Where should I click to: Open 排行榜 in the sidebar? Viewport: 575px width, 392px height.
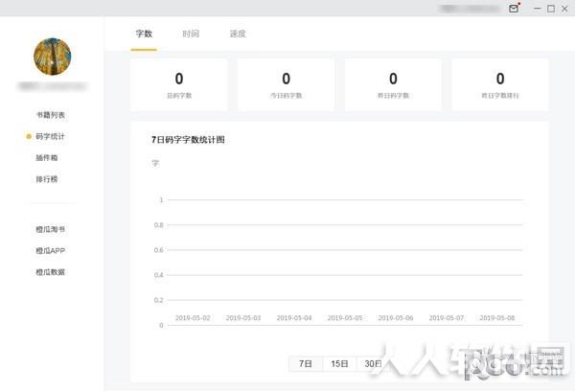point(47,179)
